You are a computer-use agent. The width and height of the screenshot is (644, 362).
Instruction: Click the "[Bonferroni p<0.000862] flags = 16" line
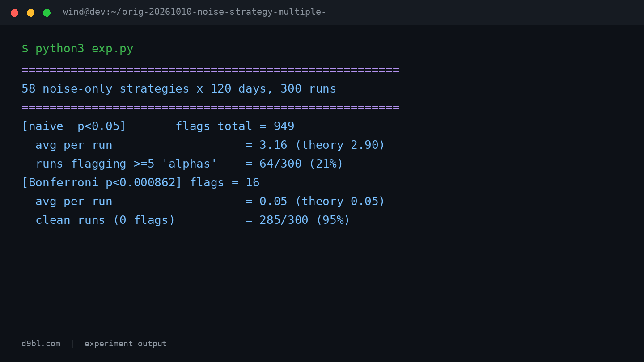click(140, 182)
